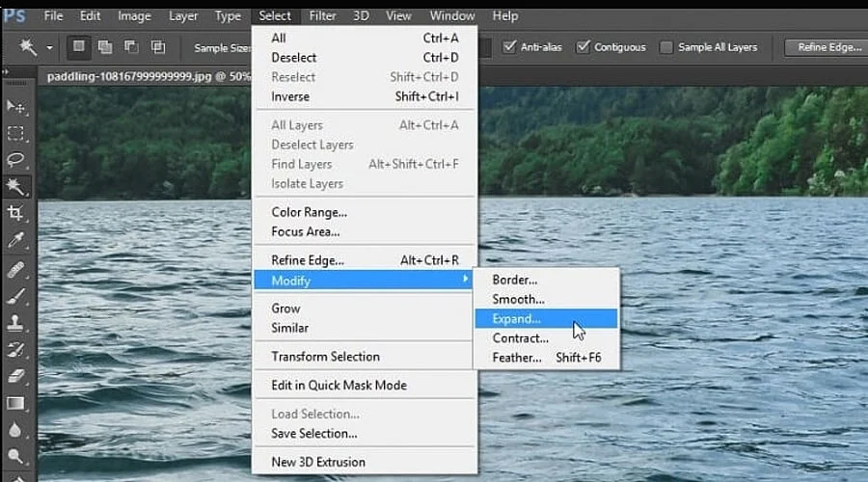Open the 3D menu
This screenshot has width=868, height=482.
pyautogui.click(x=361, y=16)
